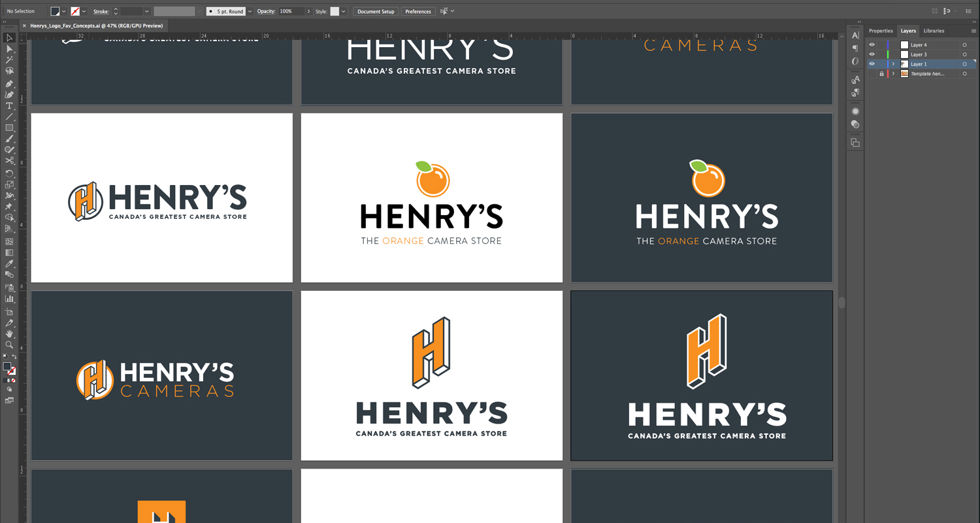Open the Document Setup dialog
The image size is (980, 523).
click(376, 11)
